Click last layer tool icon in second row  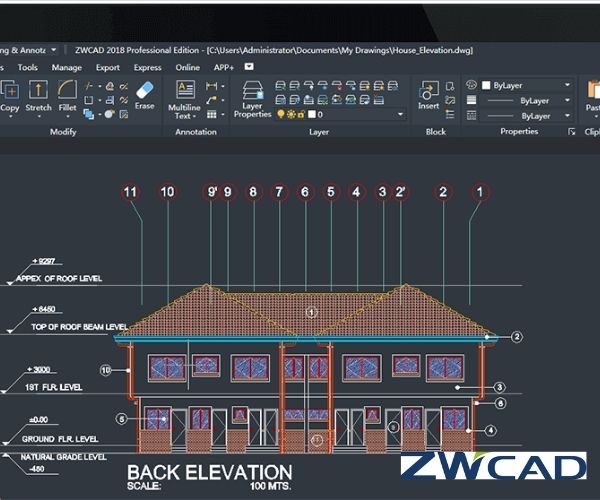point(378,100)
